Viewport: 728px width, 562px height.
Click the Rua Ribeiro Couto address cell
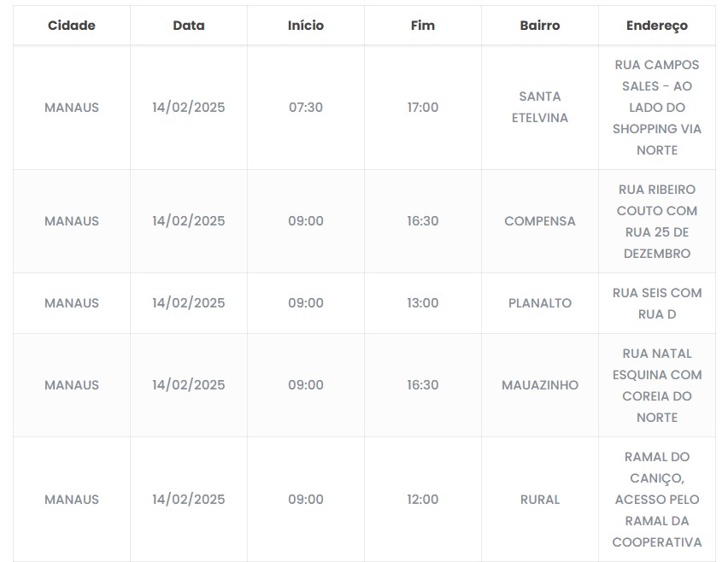(x=657, y=221)
